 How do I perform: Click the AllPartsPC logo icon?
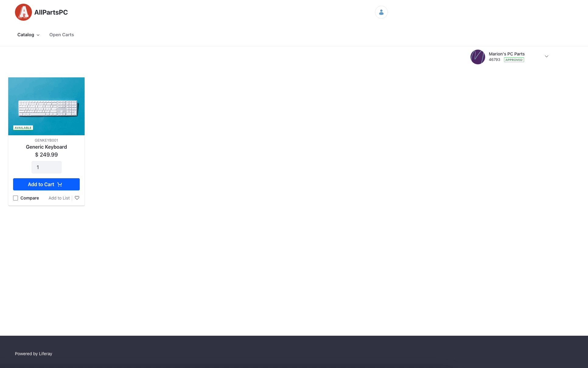(x=23, y=12)
